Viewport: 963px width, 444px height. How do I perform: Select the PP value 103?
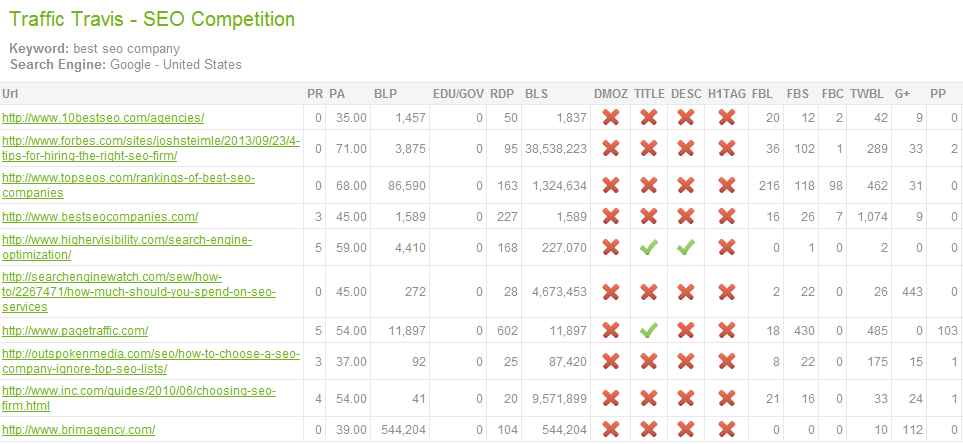[x=947, y=331]
